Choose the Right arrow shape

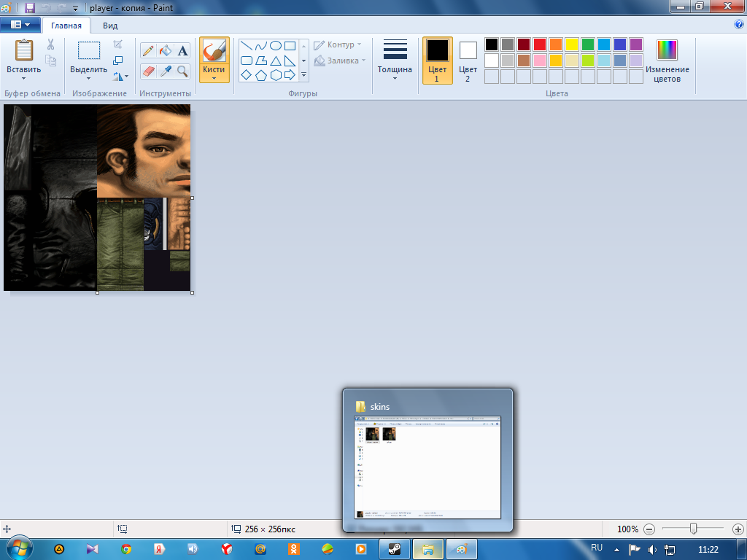pos(290,75)
